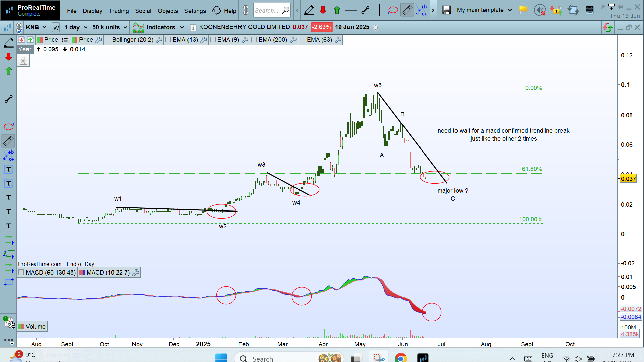Viewport: 644px width, 362px height.
Task: Open the Objects menu
Action: tap(168, 11)
